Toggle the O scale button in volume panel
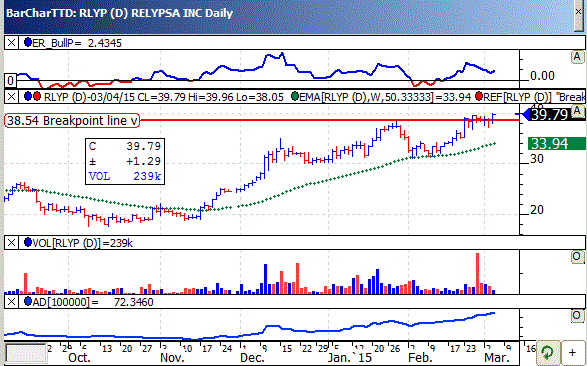Screen dimensions: 587x366 (577, 257)
